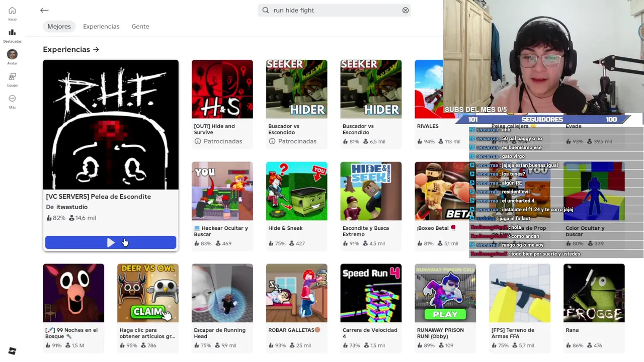Open the Equipo icon in sidebar
This screenshot has height=362, width=644.
12,76
